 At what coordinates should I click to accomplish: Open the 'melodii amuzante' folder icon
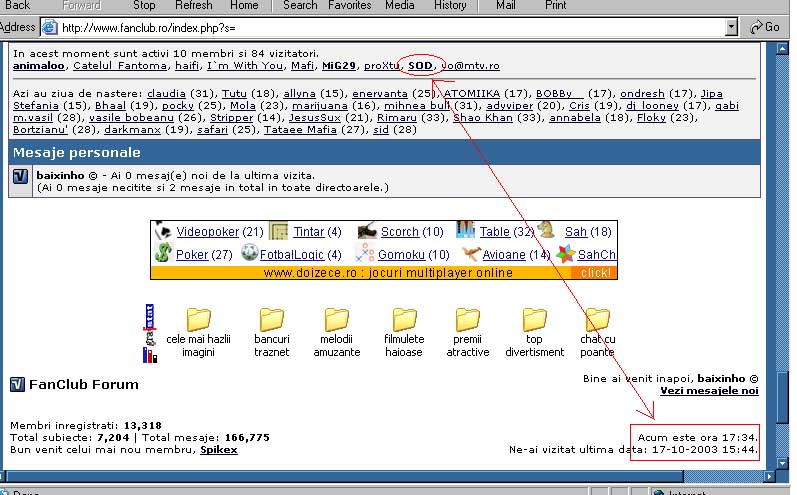point(338,320)
